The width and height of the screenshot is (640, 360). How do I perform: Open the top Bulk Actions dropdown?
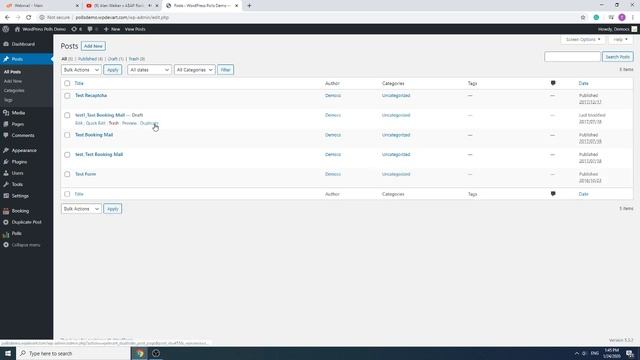81,70
